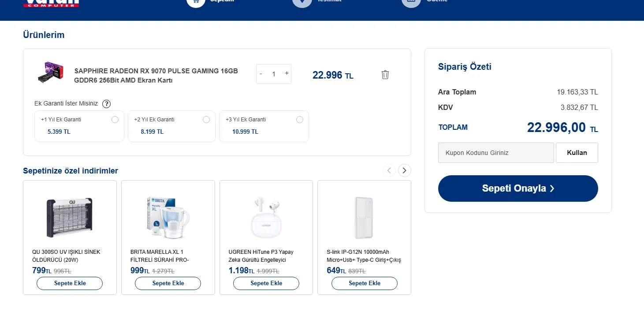Open the BRITA MARELLA XL 1 FİLTRELİ SÜRAHİ title
This screenshot has height=309, width=644.
pyautogui.click(x=160, y=256)
